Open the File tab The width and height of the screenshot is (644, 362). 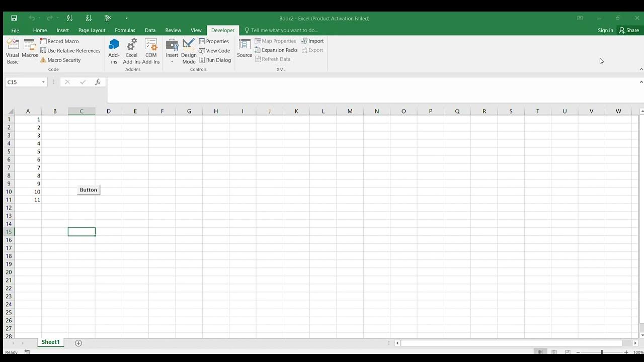(15, 30)
